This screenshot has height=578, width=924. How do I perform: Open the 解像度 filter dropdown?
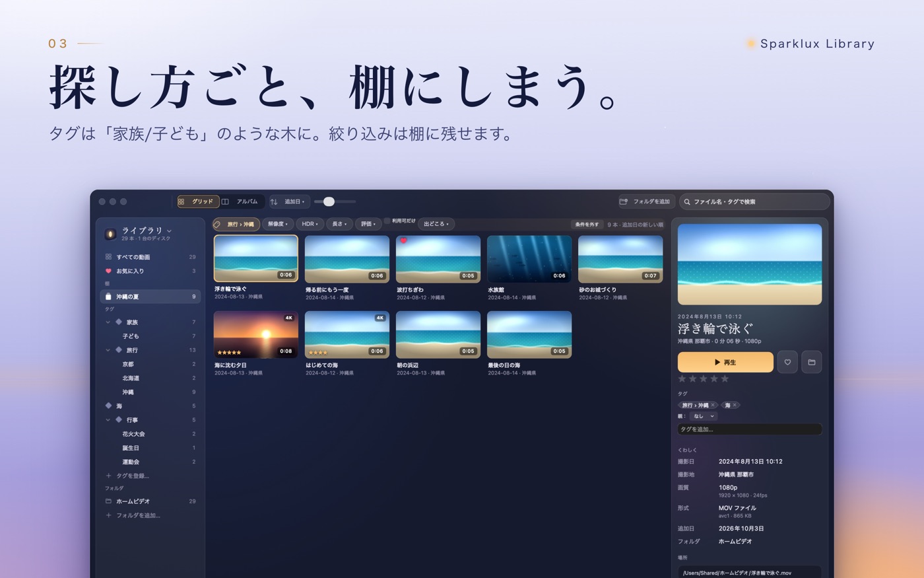click(x=278, y=225)
